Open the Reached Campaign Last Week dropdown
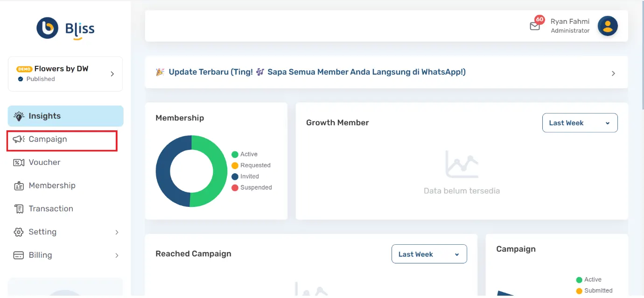Screen dimensions: 644x298 tap(429, 254)
